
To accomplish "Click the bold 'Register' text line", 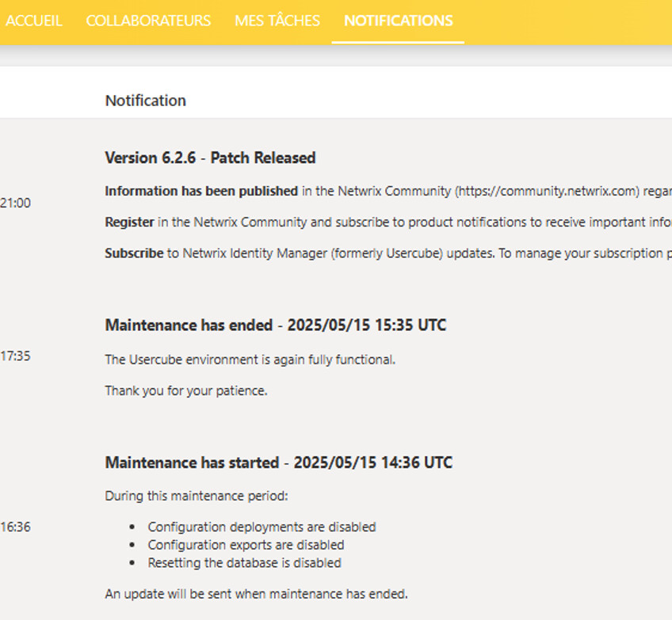I will tap(129, 223).
